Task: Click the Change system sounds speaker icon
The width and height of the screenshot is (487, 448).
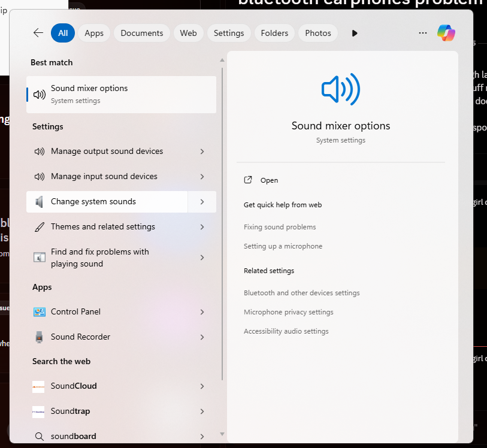Action: click(39, 202)
